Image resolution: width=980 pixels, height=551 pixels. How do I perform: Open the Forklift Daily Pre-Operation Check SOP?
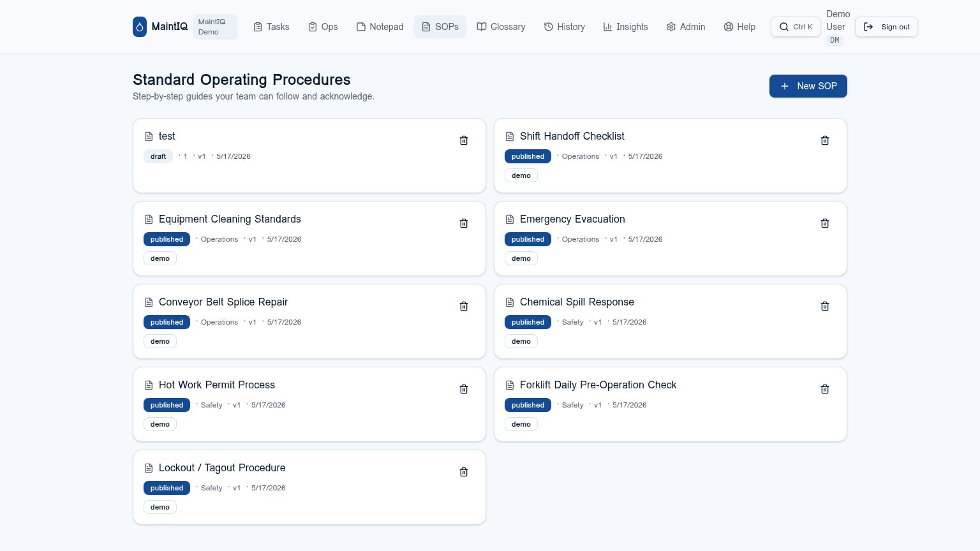coord(598,385)
